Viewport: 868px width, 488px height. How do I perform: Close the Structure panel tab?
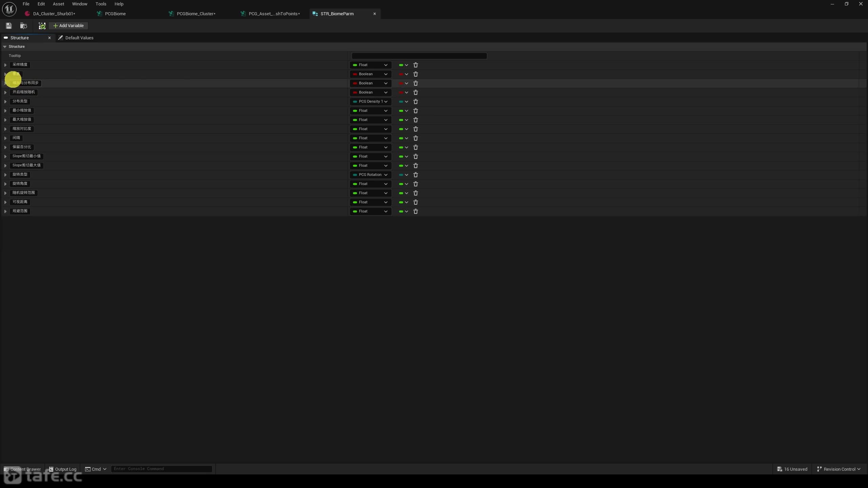(x=50, y=38)
